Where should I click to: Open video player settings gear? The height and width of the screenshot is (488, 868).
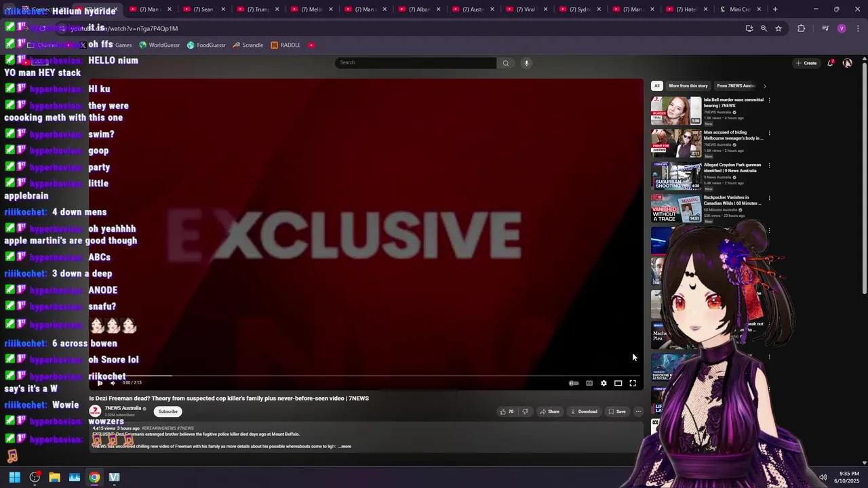(x=604, y=383)
